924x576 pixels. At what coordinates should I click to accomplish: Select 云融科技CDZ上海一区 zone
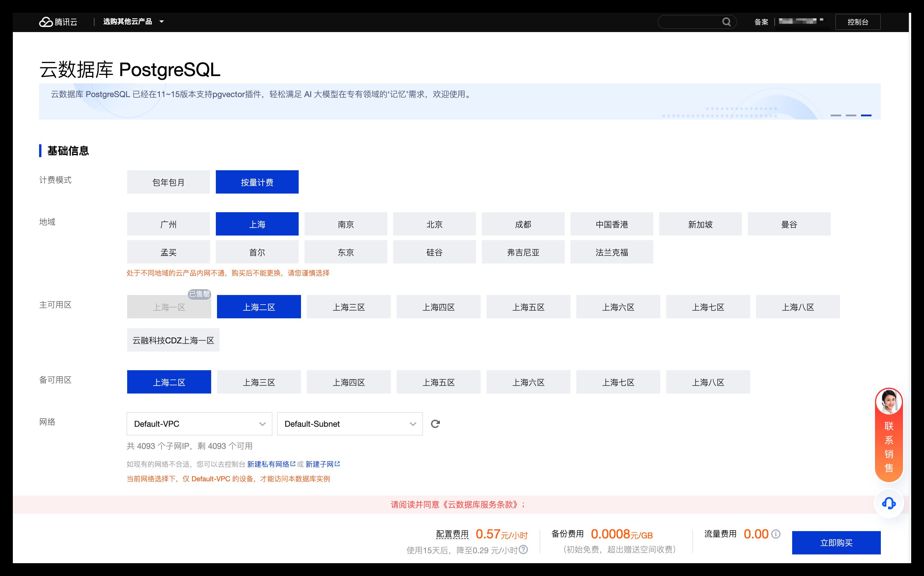pyautogui.click(x=173, y=340)
